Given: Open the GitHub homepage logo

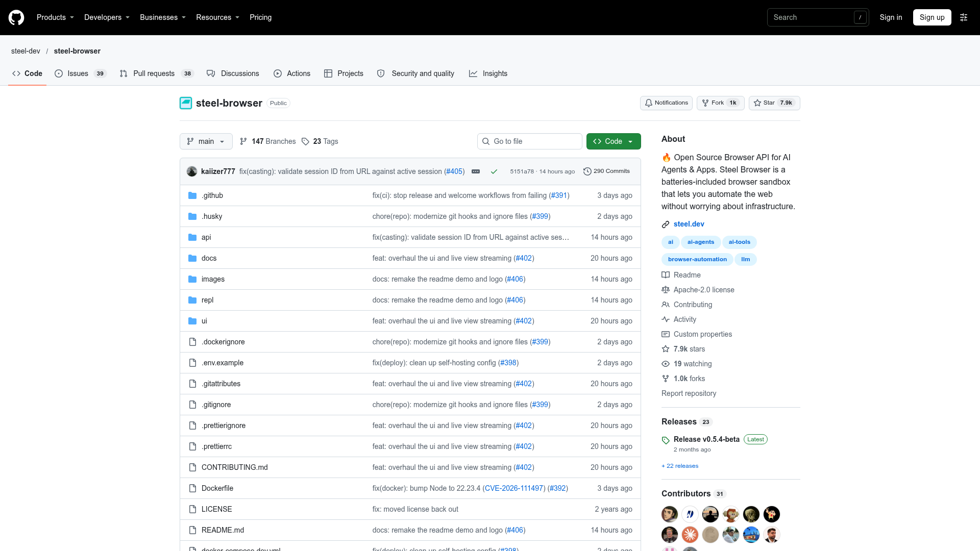Looking at the screenshot, I should pos(16,17).
